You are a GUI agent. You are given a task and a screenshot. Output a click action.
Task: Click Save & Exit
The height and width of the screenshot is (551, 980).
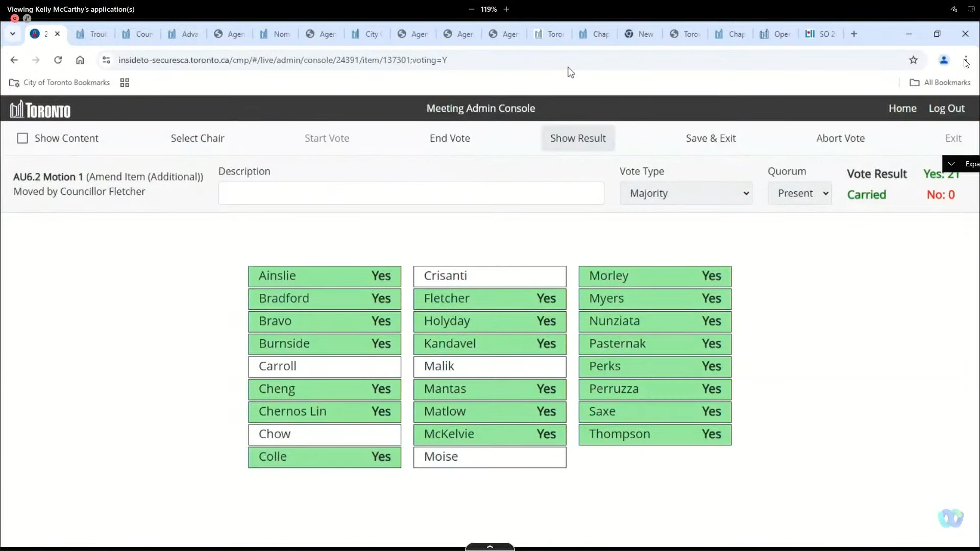point(710,138)
